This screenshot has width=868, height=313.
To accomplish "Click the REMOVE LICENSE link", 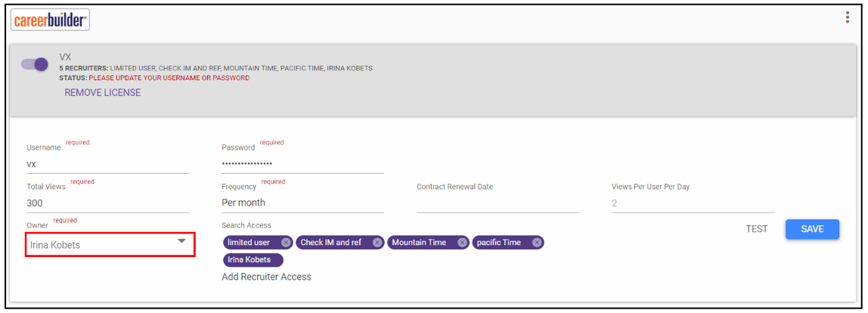I will (x=102, y=93).
